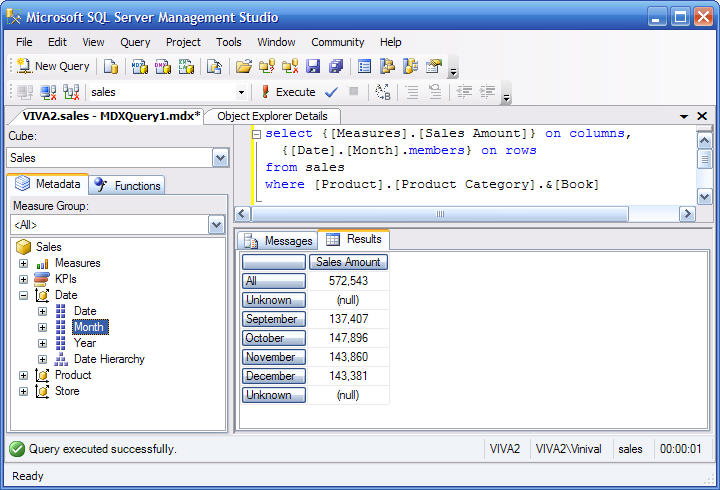
Task: Expand the Month attribute node
Action: [42, 327]
